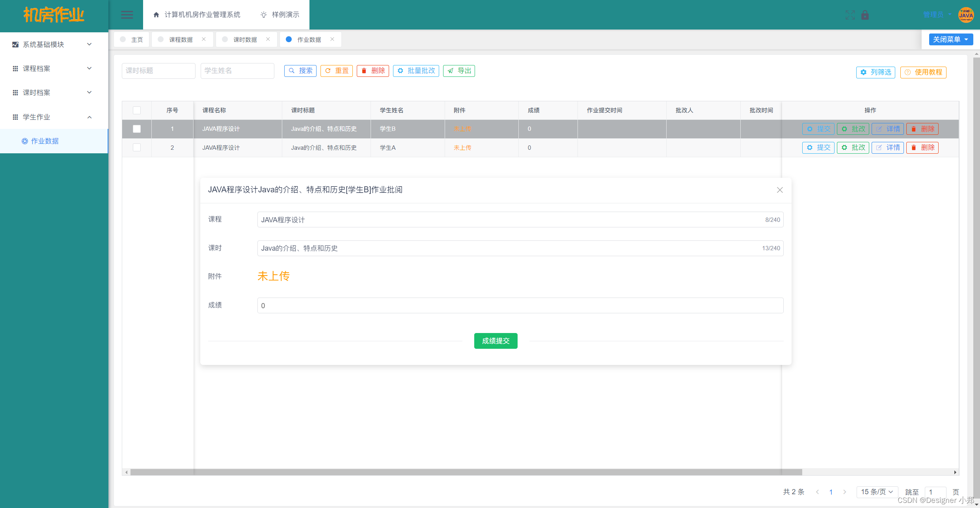
Task: Toggle the select-all checkbox in table header
Action: [x=137, y=110]
